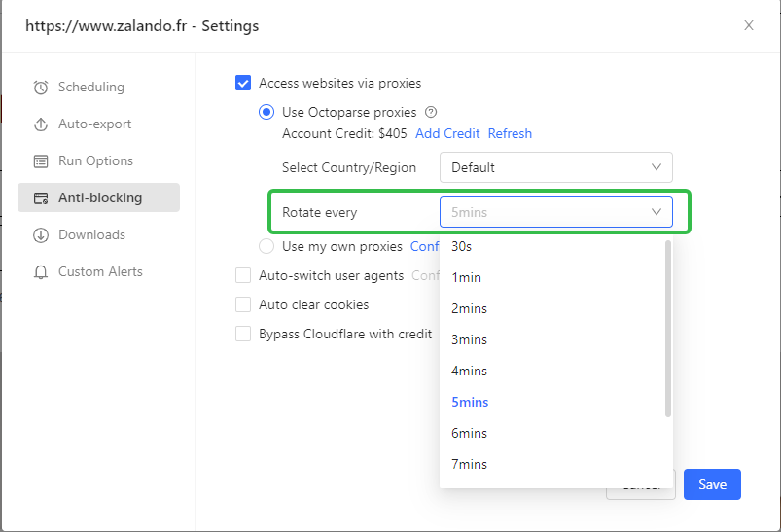Click the Run Options list icon
Screen dimensions: 781x532
click(41, 161)
